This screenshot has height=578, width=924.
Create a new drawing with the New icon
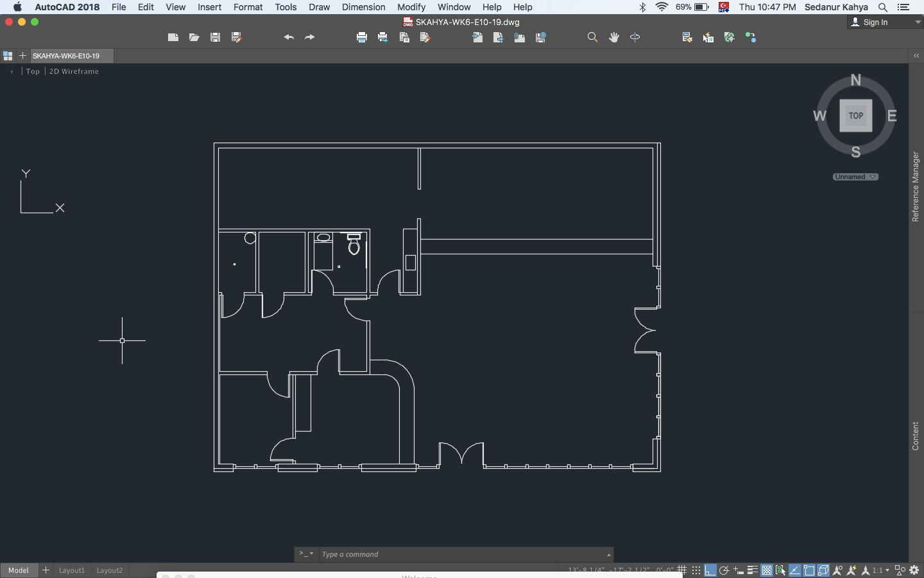click(173, 37)
